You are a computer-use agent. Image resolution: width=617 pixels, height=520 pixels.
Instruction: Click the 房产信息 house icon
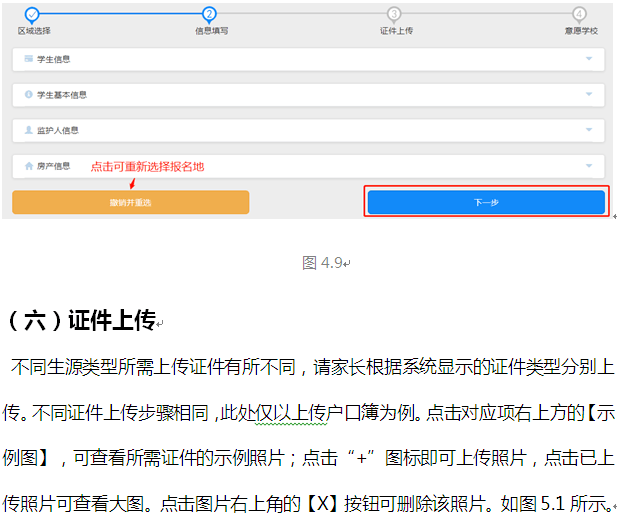coord(28,166)
